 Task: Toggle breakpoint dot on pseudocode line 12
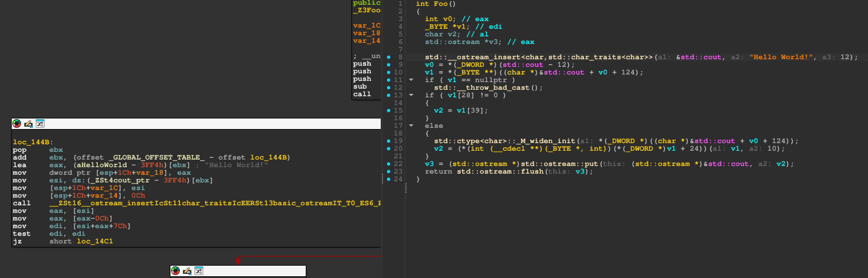point(389,87)
